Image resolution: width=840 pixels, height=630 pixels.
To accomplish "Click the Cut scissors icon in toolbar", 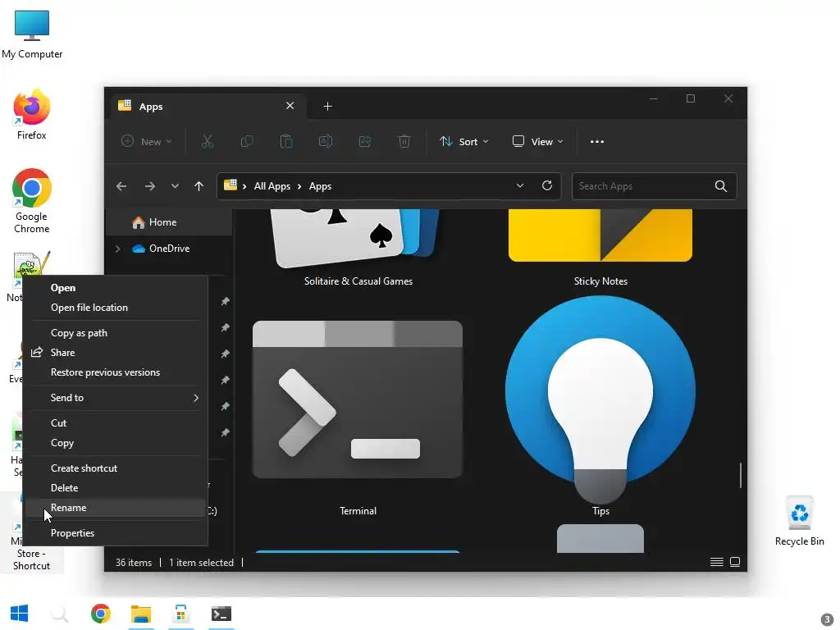I will 208,141.
